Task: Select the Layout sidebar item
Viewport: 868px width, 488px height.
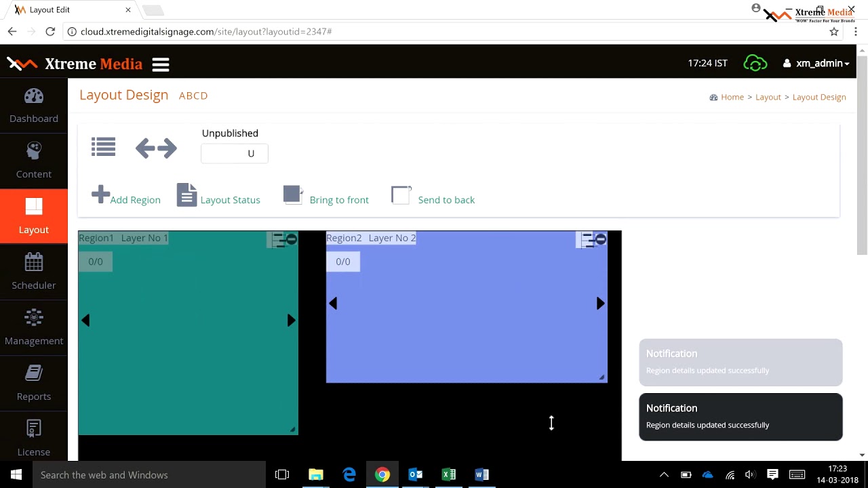Action: [x=34, y=216]
